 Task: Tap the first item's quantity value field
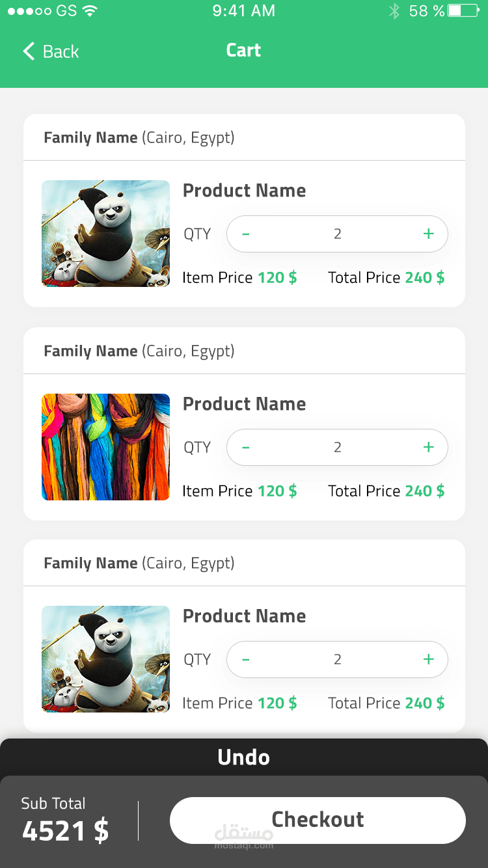[337, 234]
